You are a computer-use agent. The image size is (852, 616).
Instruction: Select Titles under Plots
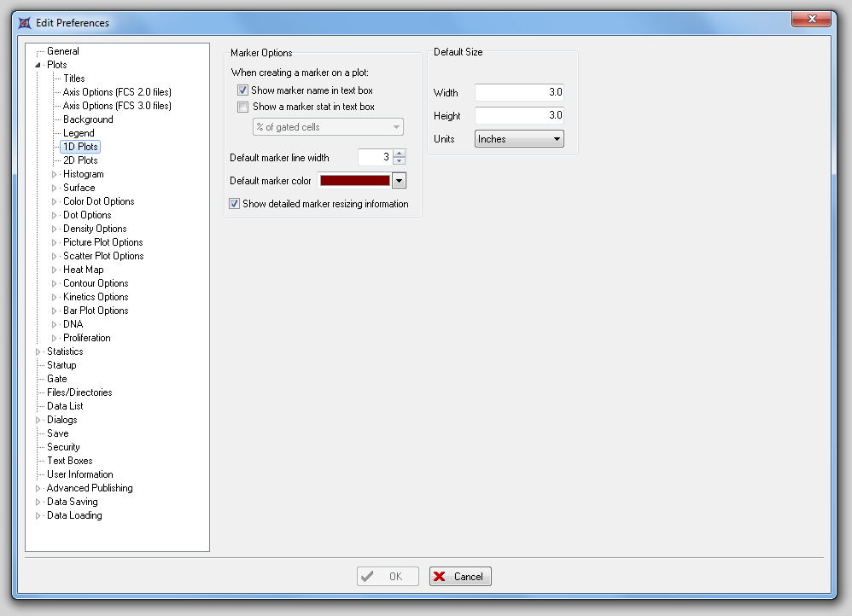click(74, 78)
